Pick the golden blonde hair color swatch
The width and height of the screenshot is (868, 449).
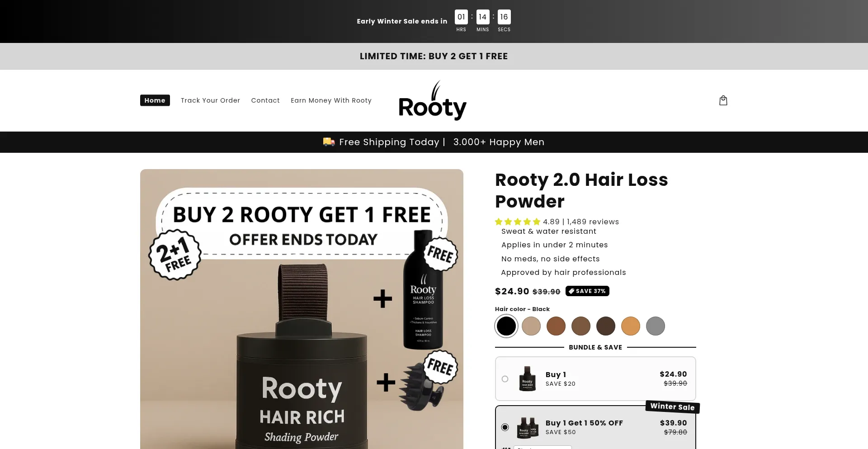[x=631, y=326]
